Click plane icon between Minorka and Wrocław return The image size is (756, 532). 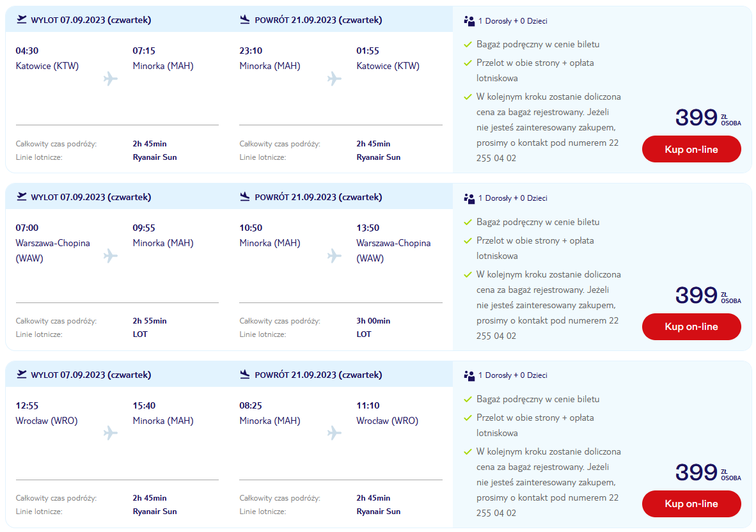[334, 433]
